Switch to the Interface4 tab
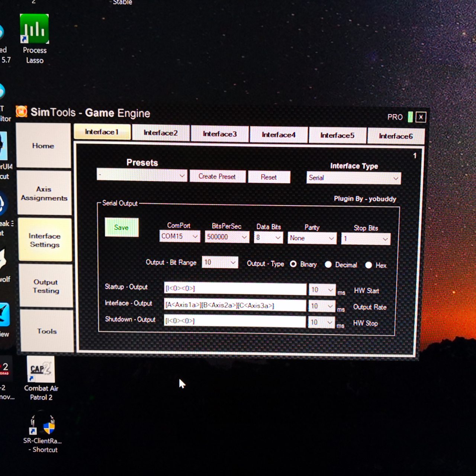The height and width of the screenshot is (476, 476). pyautogui.click(x=279, y=135)
